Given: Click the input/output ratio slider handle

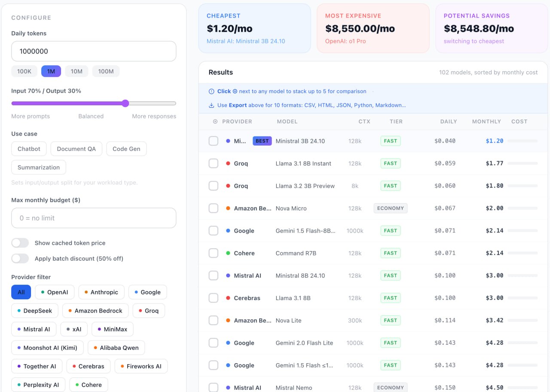Looking at the screenshot, I should coord(125,103).
